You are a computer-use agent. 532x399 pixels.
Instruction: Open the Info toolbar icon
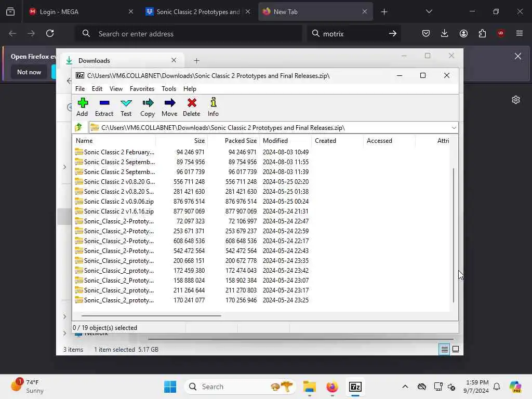click(213, 107)
